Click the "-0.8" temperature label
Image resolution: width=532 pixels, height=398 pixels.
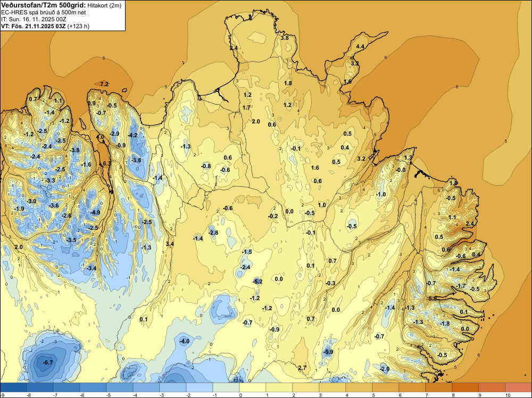[x=205, y=166]
